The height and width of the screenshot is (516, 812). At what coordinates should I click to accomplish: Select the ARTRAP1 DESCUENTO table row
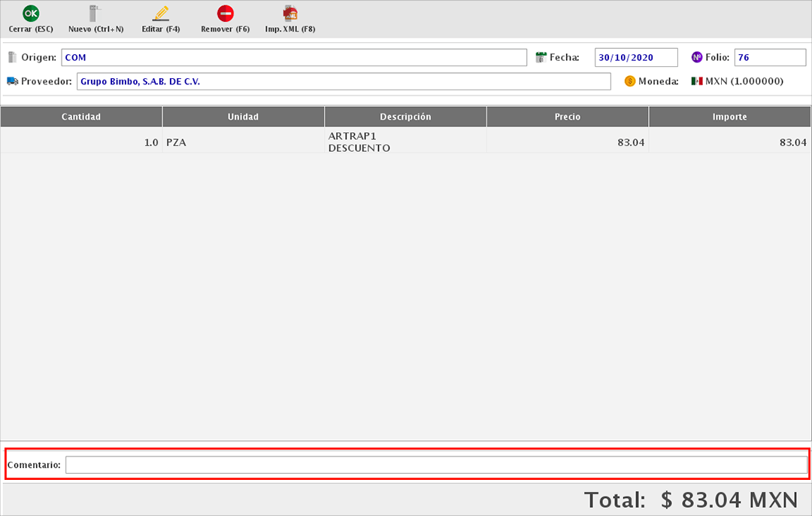[x=405, y=142]
